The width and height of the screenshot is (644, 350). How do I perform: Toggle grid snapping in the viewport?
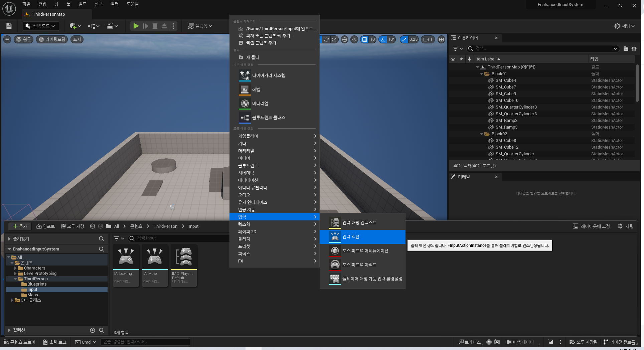pos(364,39)
